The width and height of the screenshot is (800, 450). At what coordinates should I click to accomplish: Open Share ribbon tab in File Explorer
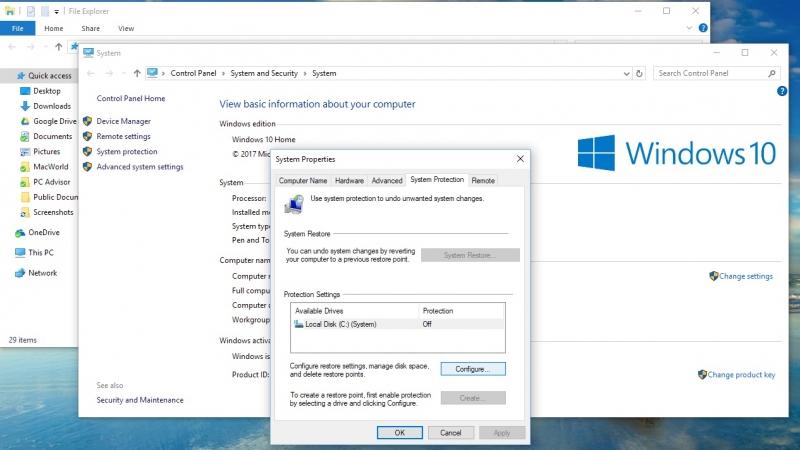coord(90,29)
